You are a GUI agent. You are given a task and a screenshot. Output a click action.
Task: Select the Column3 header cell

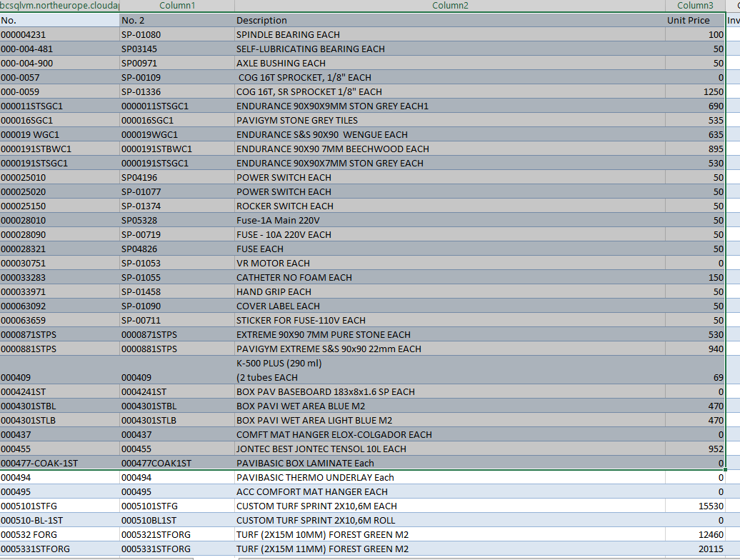coord(695,5)
